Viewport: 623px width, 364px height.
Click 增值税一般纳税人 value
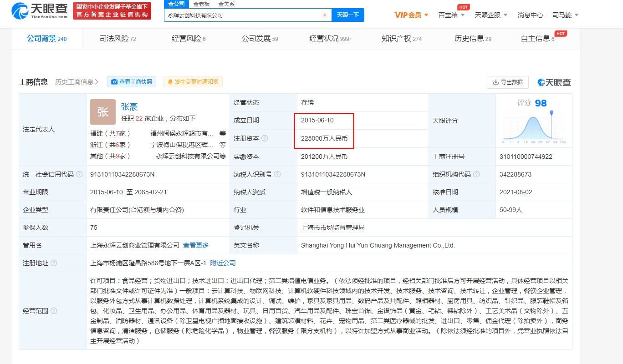327,192
